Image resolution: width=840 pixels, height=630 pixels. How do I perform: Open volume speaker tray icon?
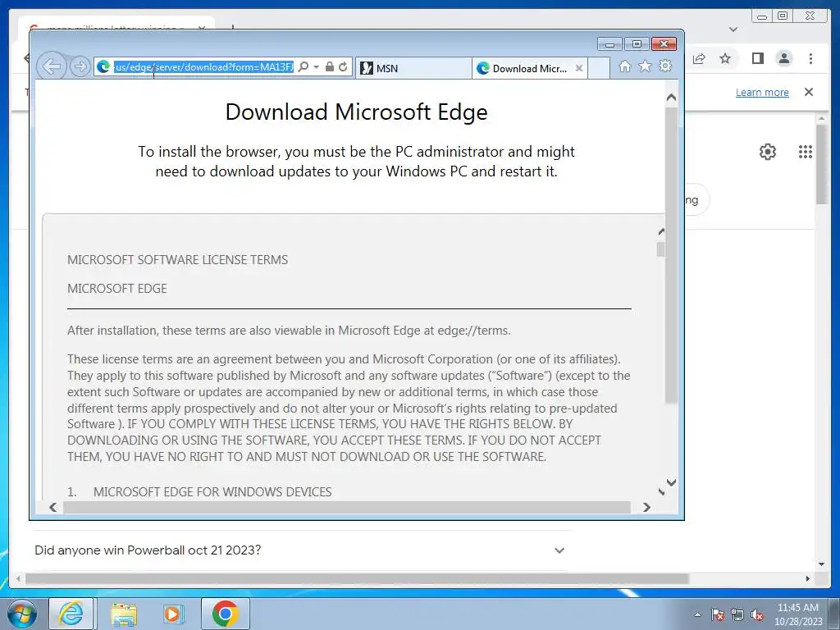coord(757,614)
